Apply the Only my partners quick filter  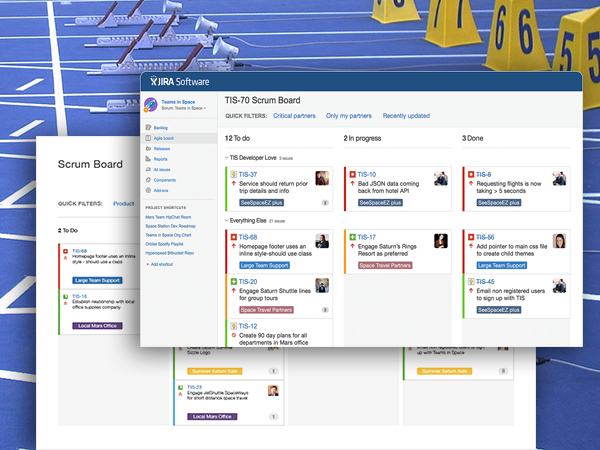349,116
